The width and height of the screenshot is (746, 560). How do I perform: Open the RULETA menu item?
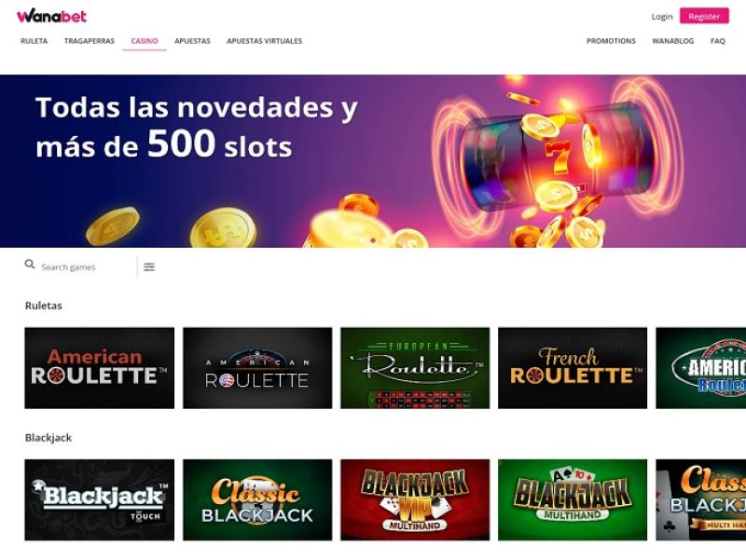point(34,41)
